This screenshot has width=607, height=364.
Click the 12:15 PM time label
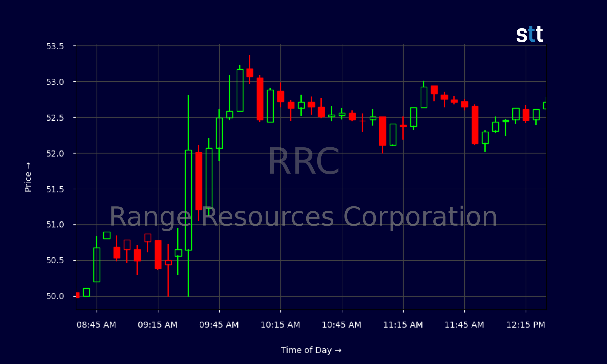[x=526, y=325]
